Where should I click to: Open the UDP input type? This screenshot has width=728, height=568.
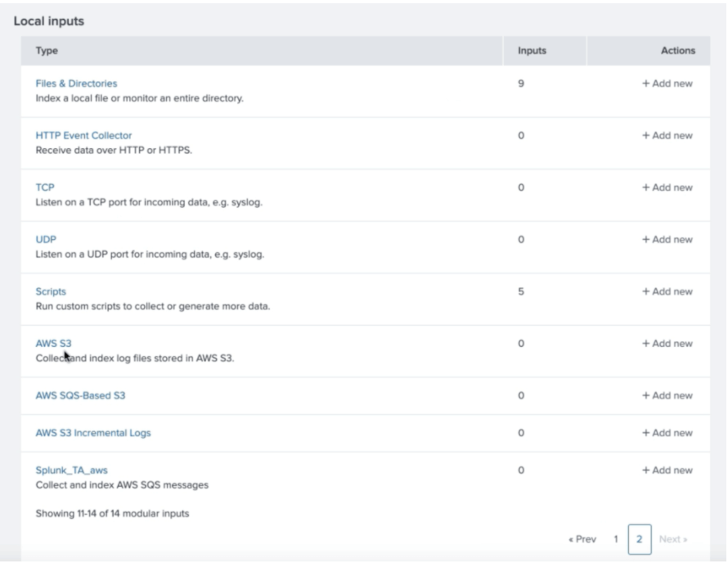point(46,239)
